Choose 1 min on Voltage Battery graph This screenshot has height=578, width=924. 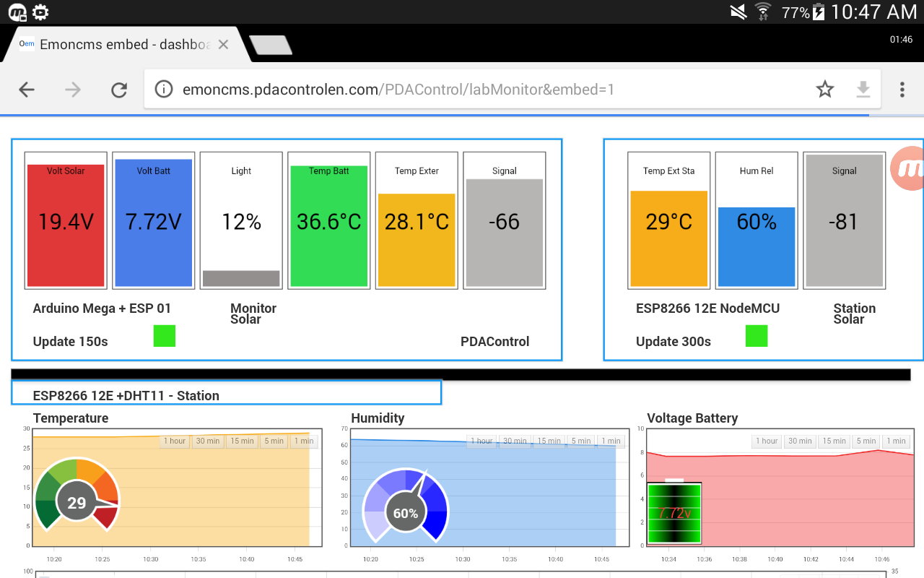(896, 441)
